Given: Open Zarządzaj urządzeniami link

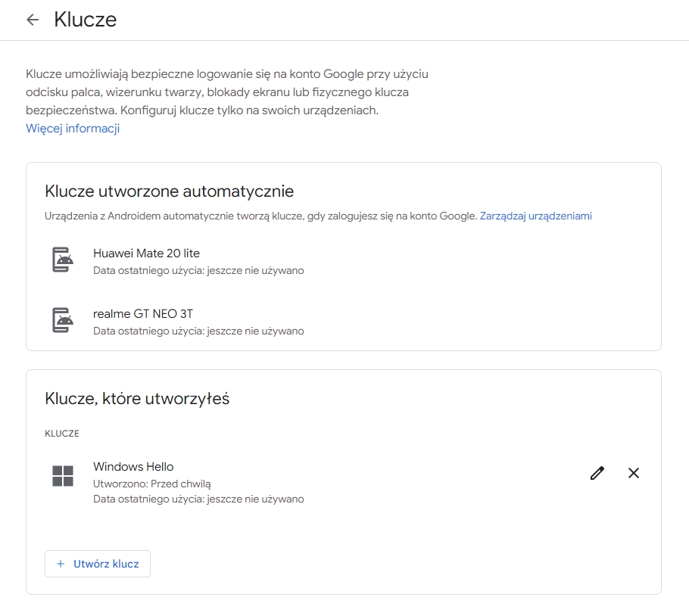Looking at the screenshot, I should pyautogui.click(x=535, y=216).
